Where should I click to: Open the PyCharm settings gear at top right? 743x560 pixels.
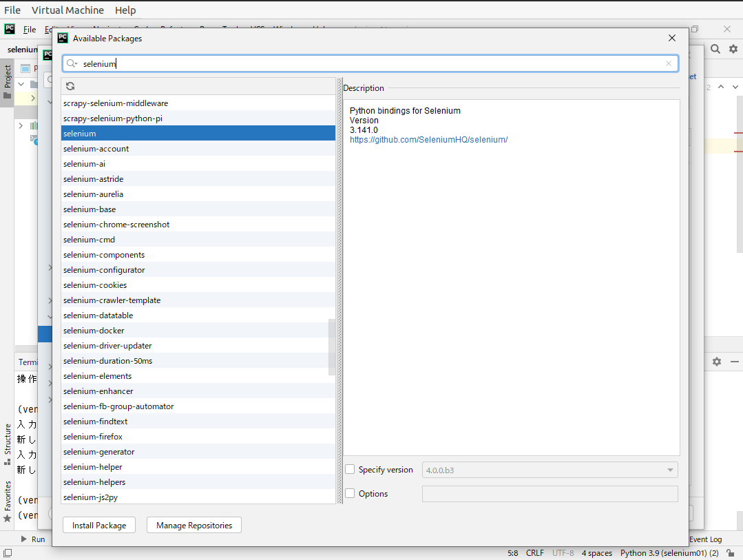pos(733,49)
